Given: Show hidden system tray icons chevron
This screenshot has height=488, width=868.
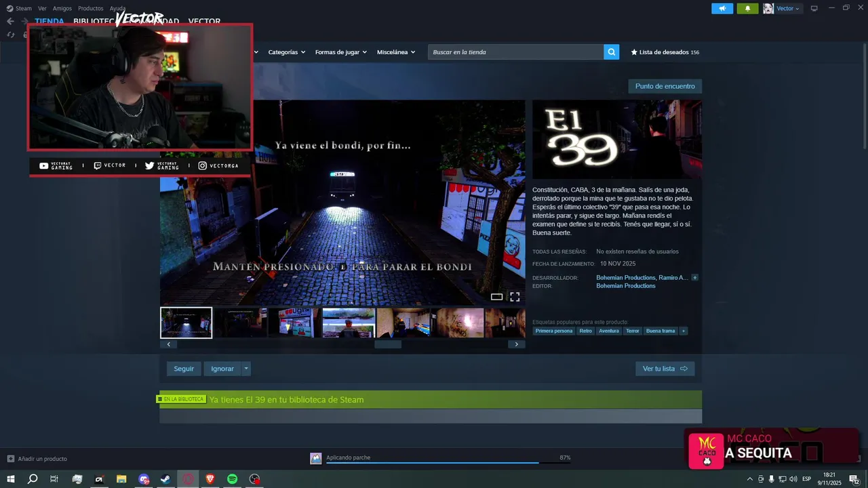Looking at the screenshot, I should click(749, 479).
